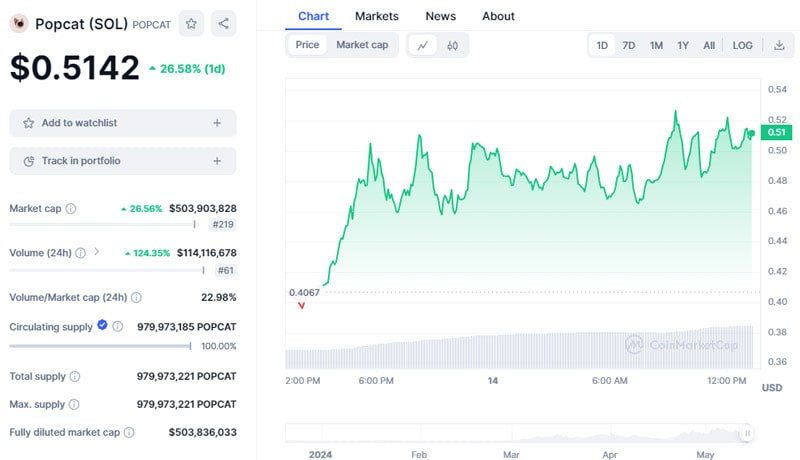This screenshot has height=460, width=800.
Task: Click the POPCAT ticker label
Action: pos(152,25)
